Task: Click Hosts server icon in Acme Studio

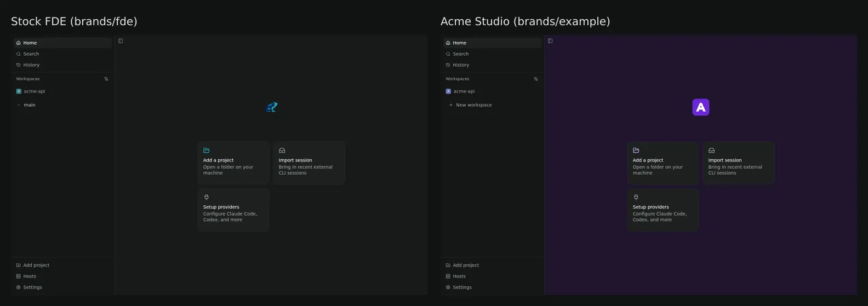Action: click(448, 276)
